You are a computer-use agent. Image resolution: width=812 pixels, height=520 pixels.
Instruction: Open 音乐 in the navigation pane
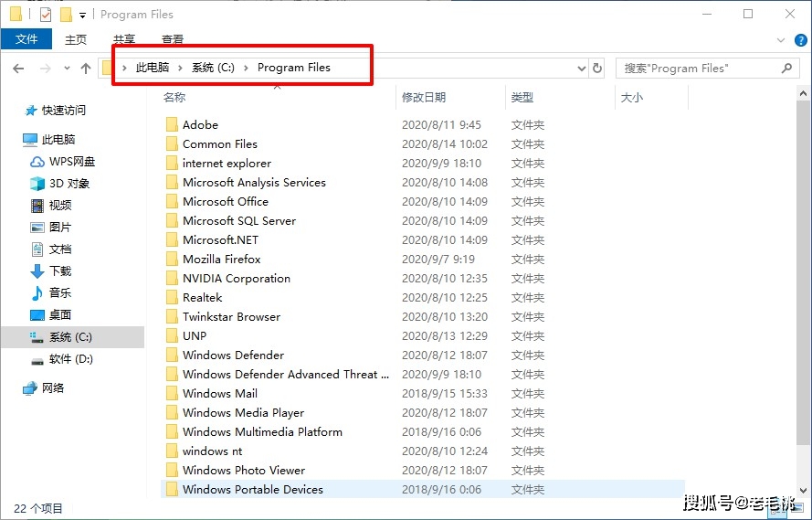(51, 292)
